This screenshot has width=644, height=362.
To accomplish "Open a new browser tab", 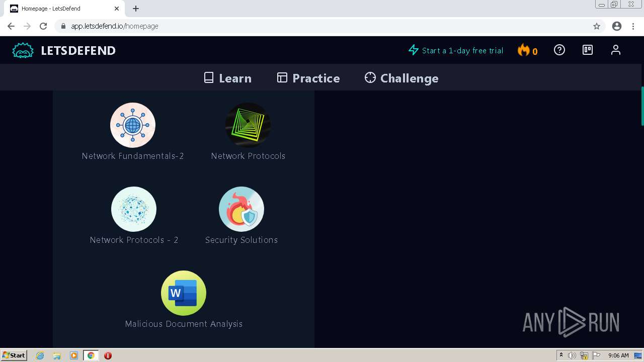I will [x=136, y=9].
